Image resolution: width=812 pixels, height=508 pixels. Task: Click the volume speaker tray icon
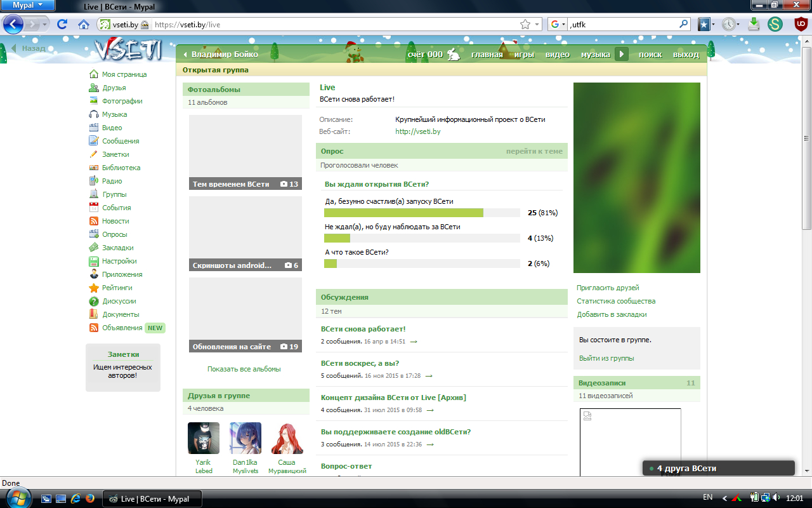pyautogui.click(x=776, y=497)
